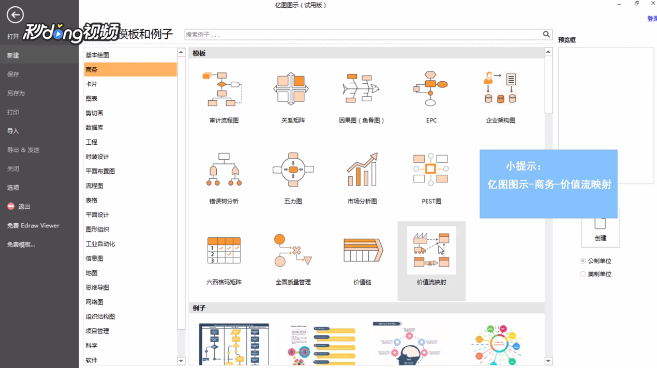Screen dimensions: 657x368
Task: Click the red 退出 exit icon
Action: click(11, 206)
